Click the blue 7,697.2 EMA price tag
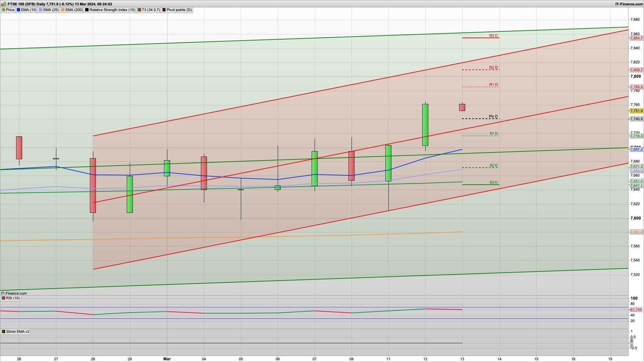This screenshot has width=644, height=362. click(x=636, y=149)
